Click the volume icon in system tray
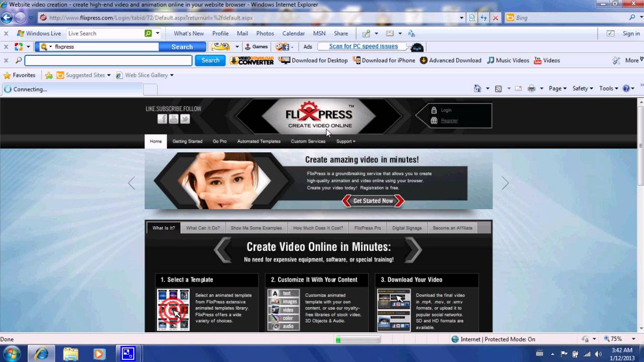Image resolution: width=644 pixels, height=362 pixels. (598, 354)
